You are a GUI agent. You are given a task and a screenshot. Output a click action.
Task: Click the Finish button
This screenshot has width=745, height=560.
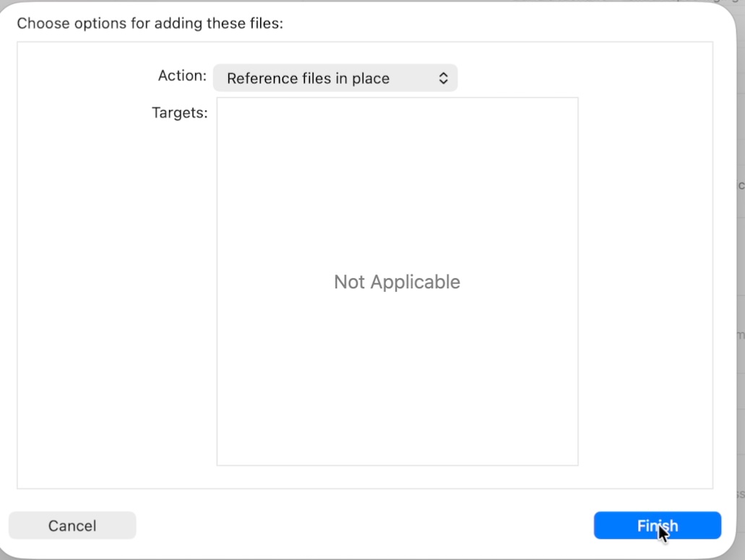(657, 525)
